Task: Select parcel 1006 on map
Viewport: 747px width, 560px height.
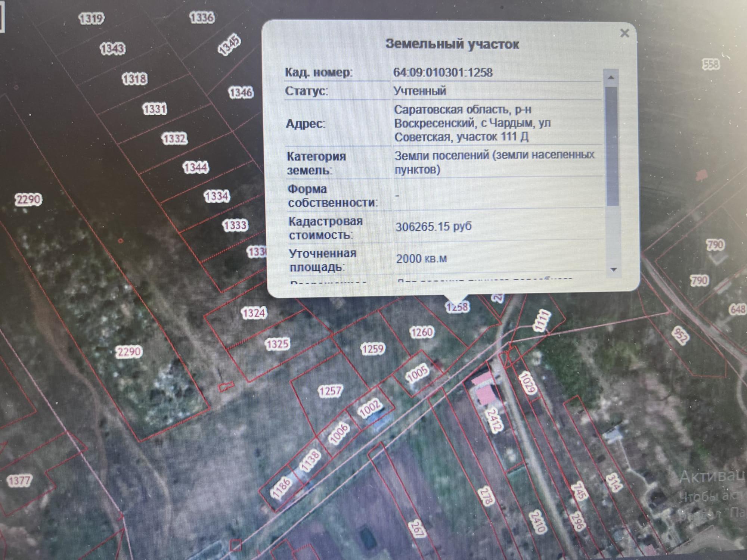Action: pos(339,433)
